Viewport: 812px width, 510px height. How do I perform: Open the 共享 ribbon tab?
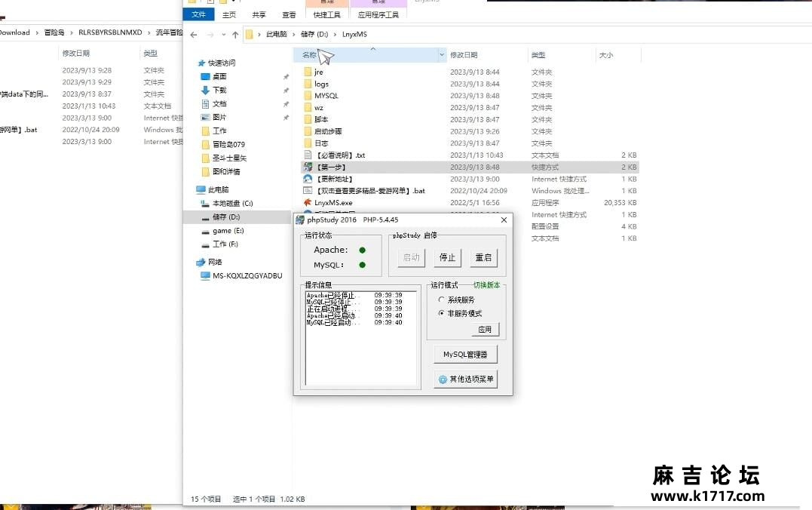pos(259,15)
